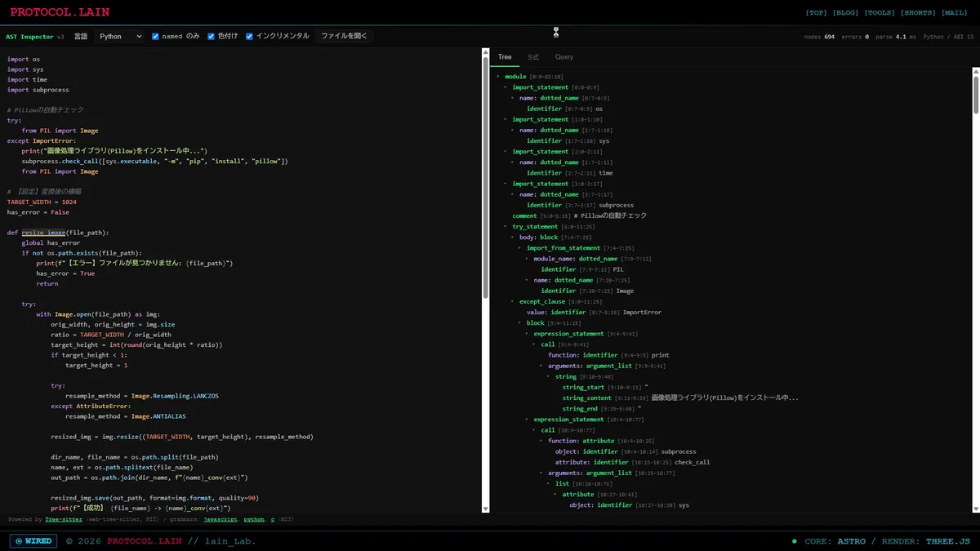Image resolution: width=980 pixels, height=551 pixels.
Task: Click resize_image in the code editor
Action: click(43, 233)
